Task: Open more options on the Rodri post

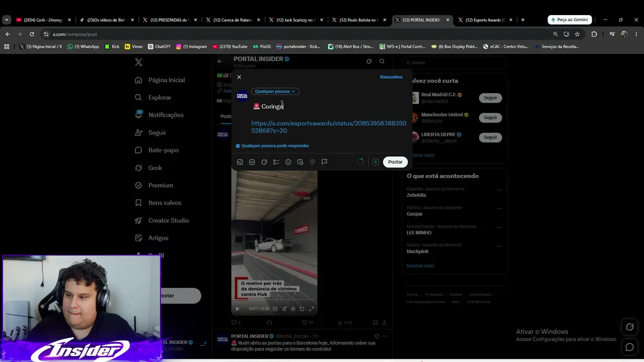Action: pyautogui.click(x=384, y=336)
